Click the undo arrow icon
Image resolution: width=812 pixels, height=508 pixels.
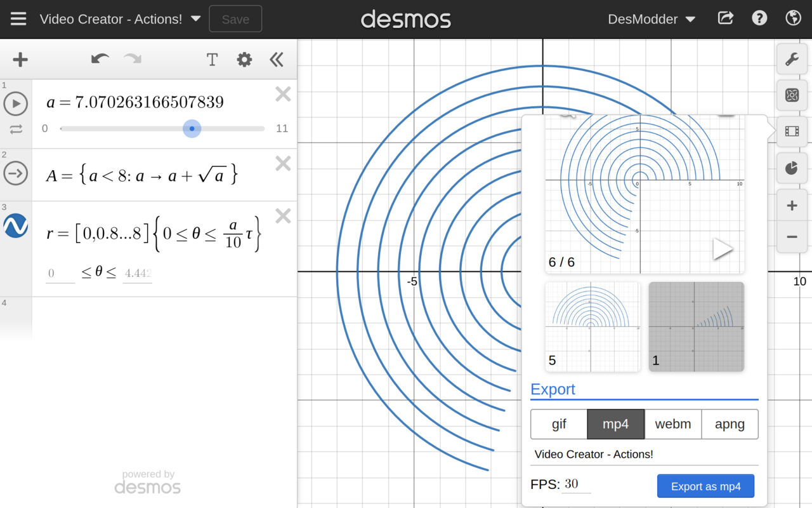pyautogui.click(x=100, y=59)
